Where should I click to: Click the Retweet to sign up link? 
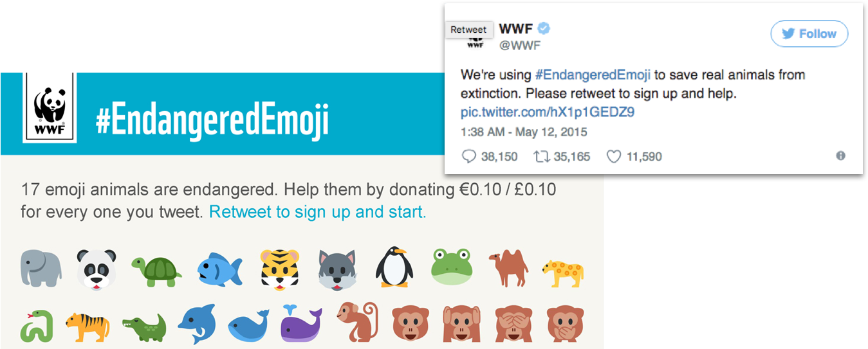[317, 211]
